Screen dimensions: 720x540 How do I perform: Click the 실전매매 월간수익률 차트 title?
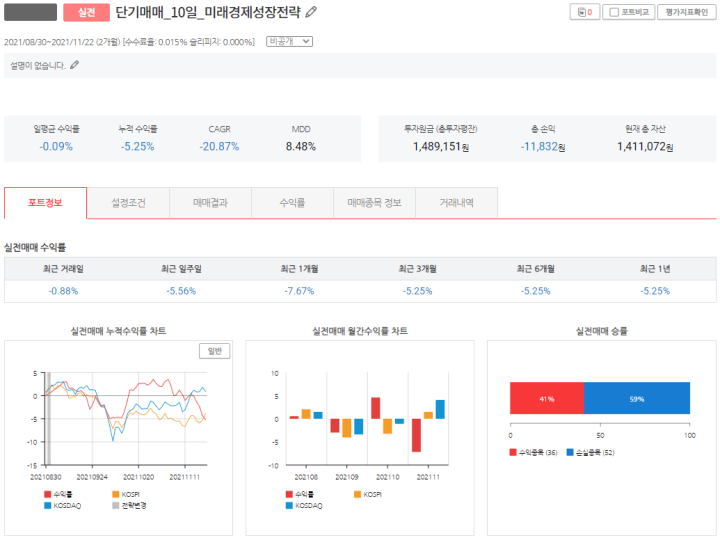pyautogui.click(x=360, y=331)
